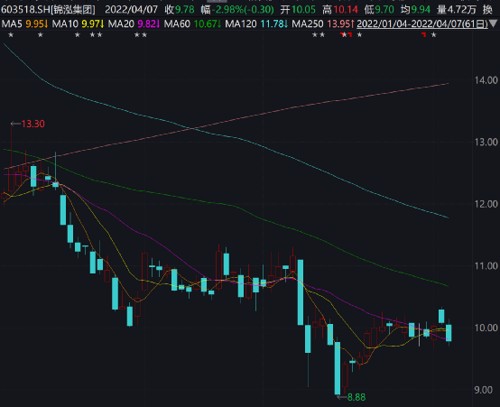Click the 14.00 price axis label
Viewport: 500px width, 407px height.
[486, 80]
